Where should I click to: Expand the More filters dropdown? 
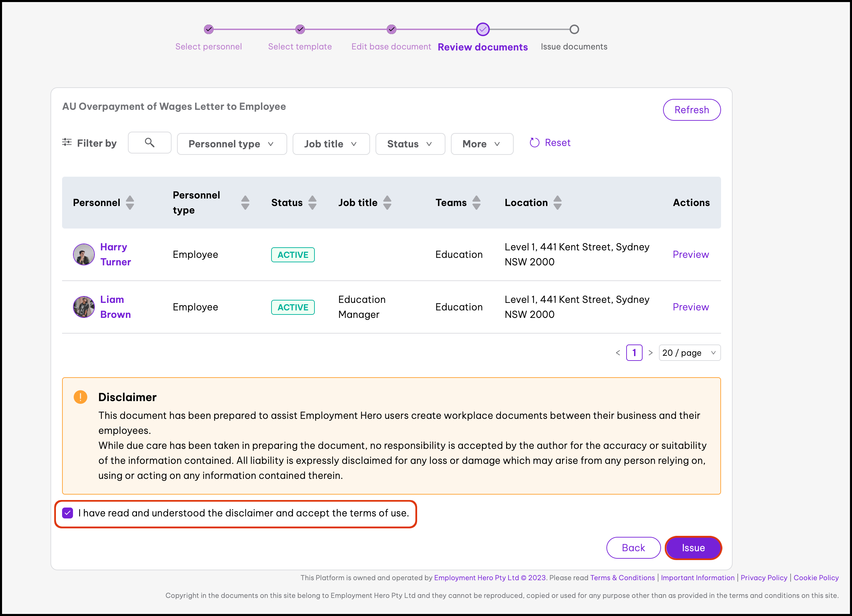pos(482,144)
